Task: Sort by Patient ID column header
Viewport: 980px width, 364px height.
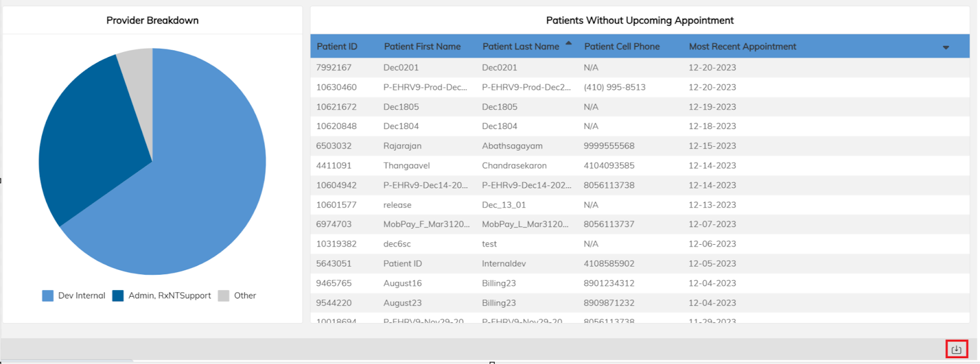Action: click(337, 46)
